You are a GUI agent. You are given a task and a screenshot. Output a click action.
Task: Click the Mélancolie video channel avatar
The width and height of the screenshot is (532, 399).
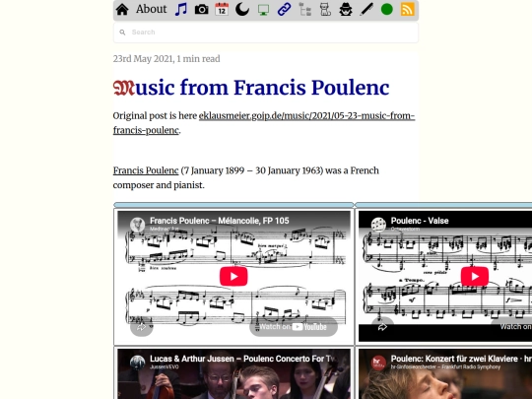(137, 225)
